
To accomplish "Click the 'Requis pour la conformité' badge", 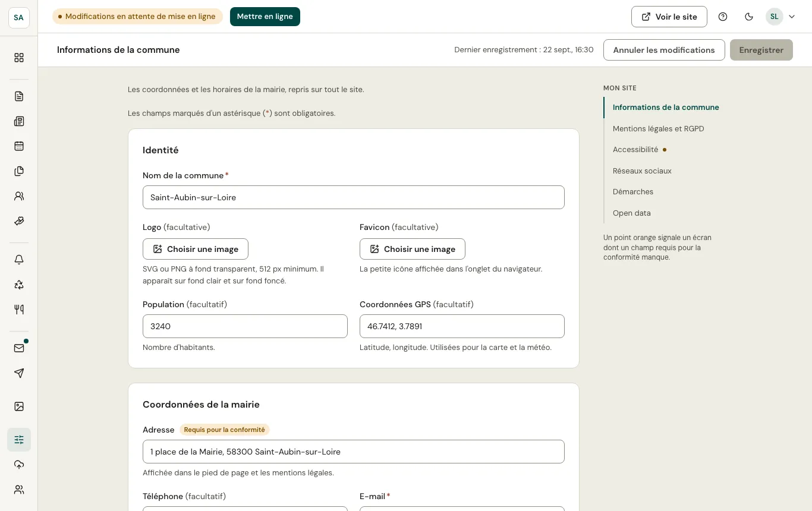I will (225, 430).
